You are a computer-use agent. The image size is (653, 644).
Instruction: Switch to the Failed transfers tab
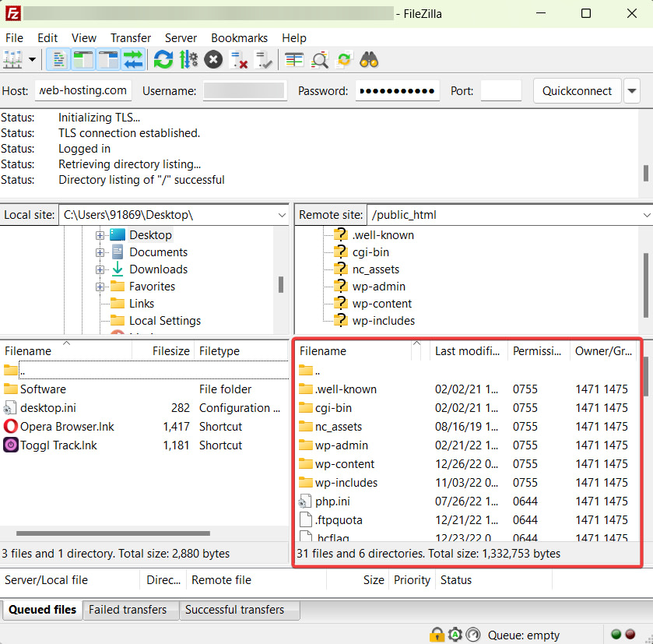(x=130, y=611)
